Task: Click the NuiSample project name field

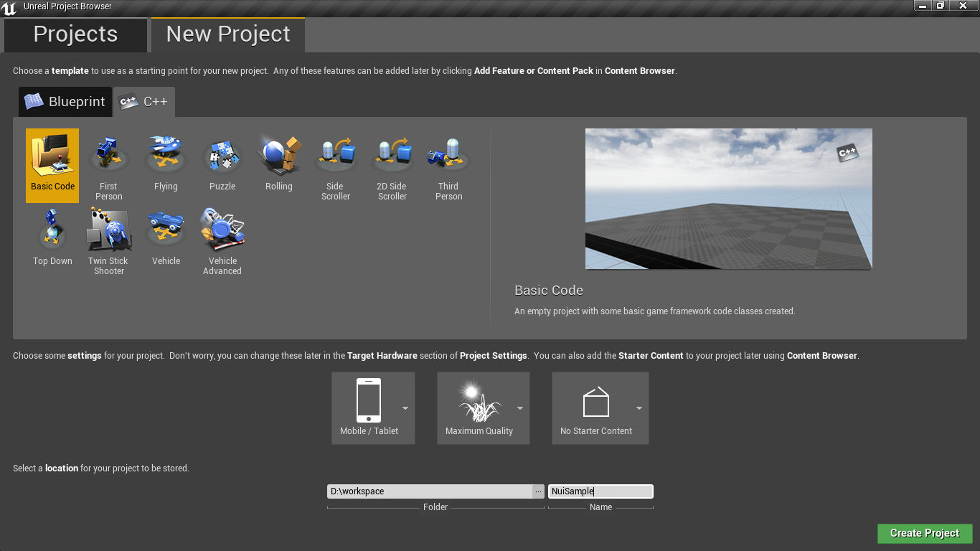Action: pyautogui.click(x=600, y=491)
